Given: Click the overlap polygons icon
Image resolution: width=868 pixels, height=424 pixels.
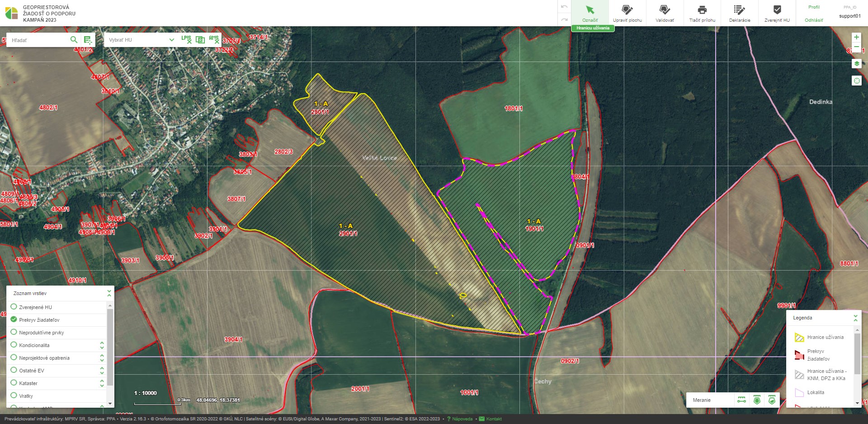Looking at the screenshot, I should click(200, 40).
